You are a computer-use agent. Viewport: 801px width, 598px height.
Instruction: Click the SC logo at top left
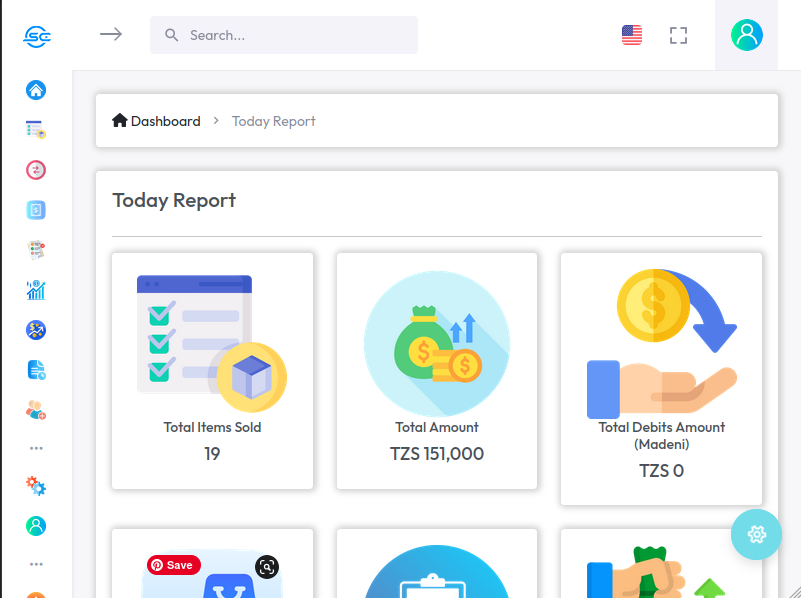37,36
